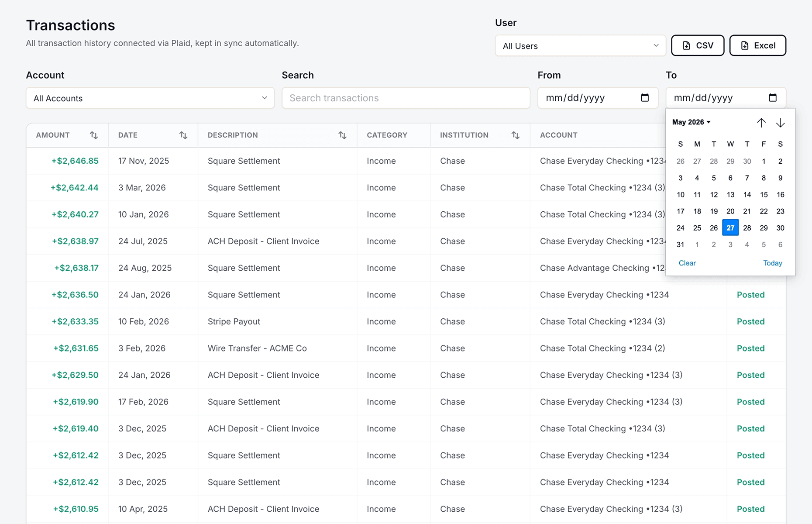Click the INSTITUTION column header
The height and width of the screenshot is (524, 812).
click(x=464, y=135)
